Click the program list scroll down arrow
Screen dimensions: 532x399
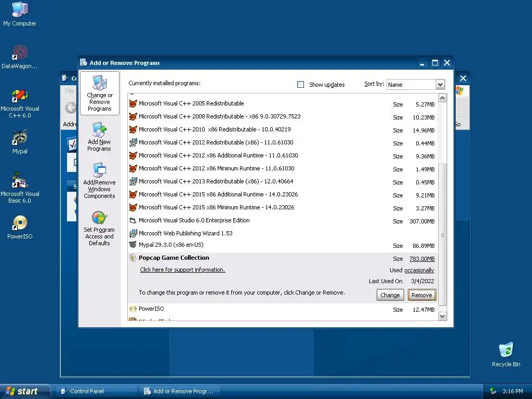[x=443, y=316]
